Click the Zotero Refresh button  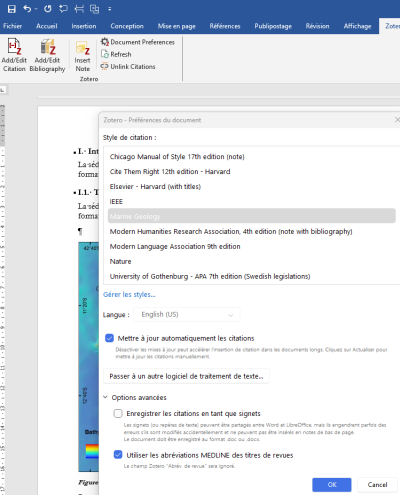116,54
